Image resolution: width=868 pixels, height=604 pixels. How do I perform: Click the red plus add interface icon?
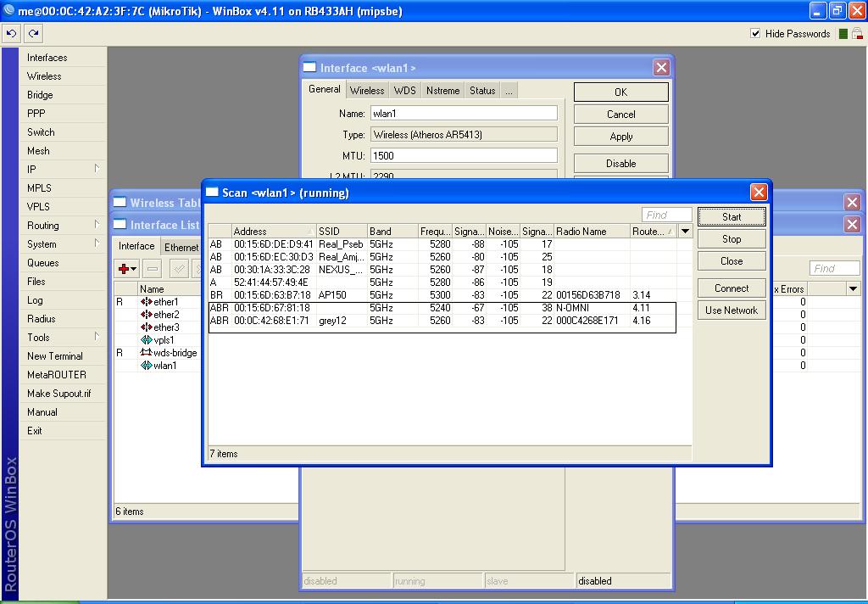[x=124, y=269]
